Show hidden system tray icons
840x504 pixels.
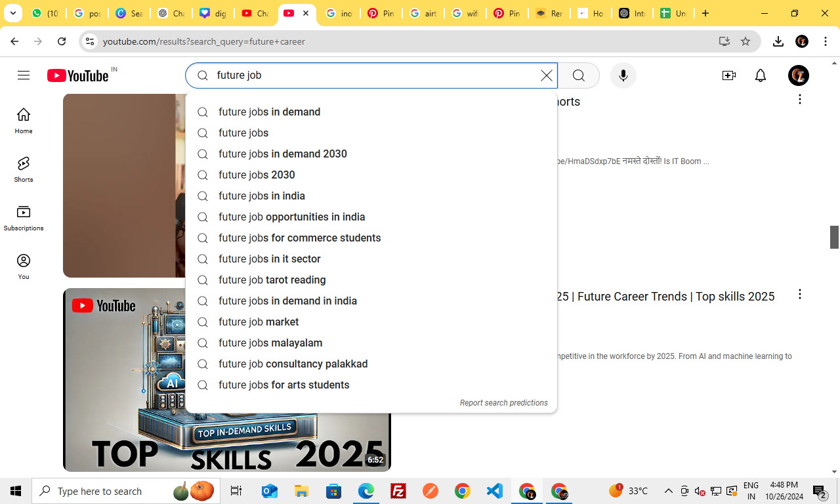click(x=668, y=491)
